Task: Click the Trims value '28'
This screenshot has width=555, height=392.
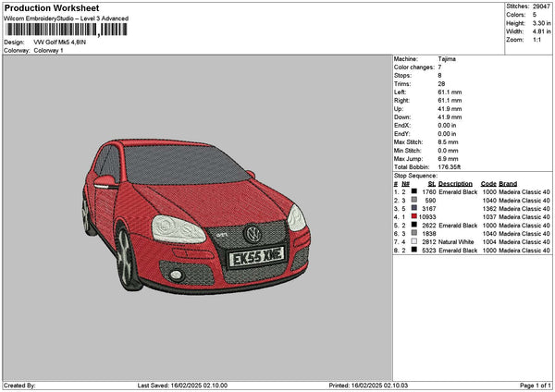Action: coord(441,84)
